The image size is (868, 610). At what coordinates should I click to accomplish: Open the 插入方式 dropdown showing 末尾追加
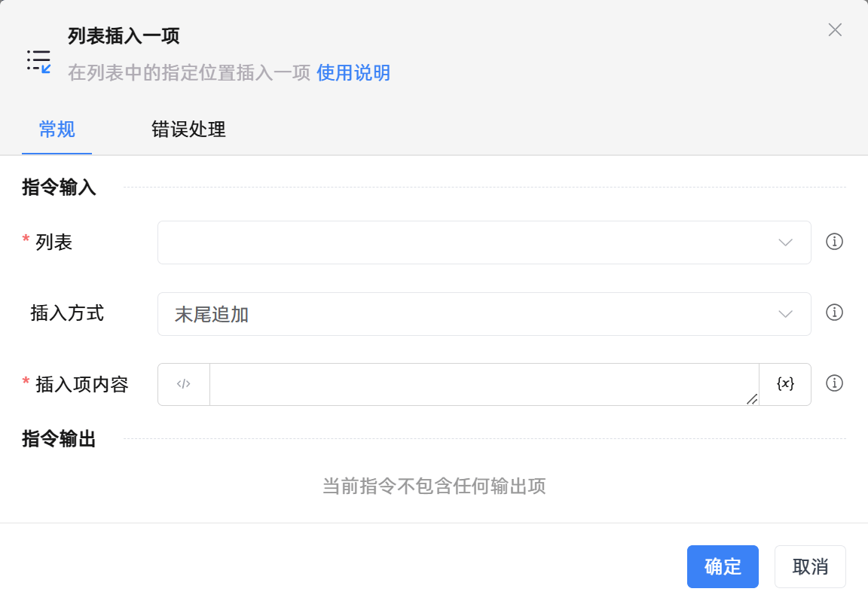coord(467,314)
